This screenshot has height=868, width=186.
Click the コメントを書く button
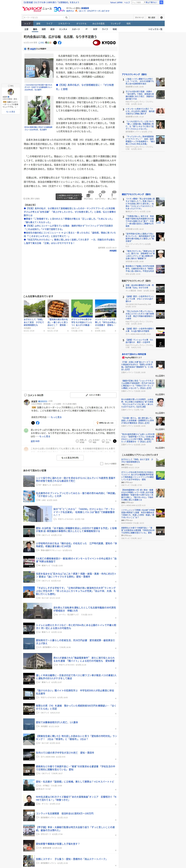pyautogui.click(x=93, y=395)
